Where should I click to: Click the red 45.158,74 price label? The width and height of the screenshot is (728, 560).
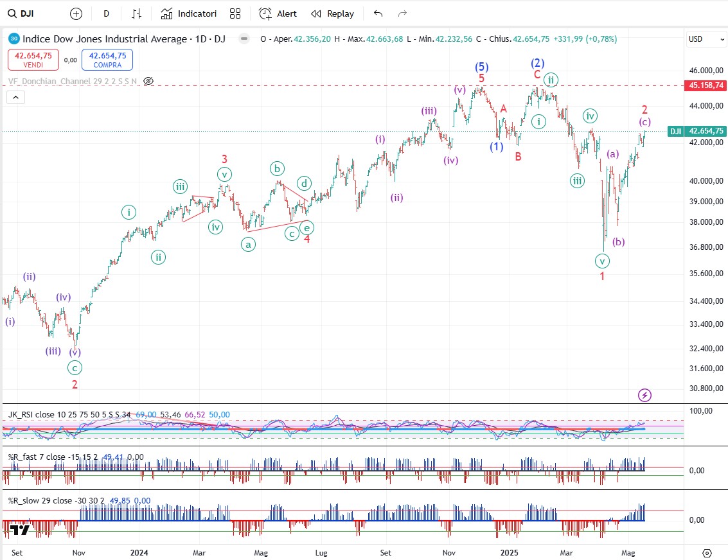click(x=706, y=85)
